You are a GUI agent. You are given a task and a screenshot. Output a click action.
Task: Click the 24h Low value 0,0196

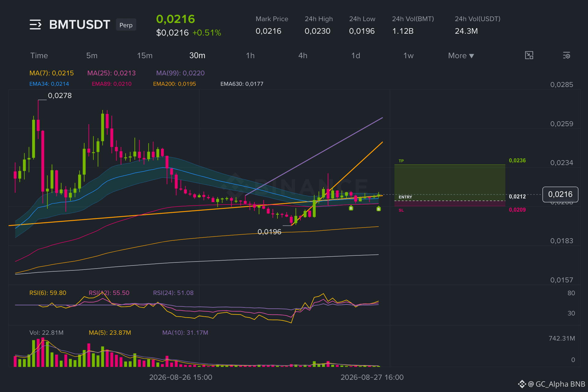[362, 31]
